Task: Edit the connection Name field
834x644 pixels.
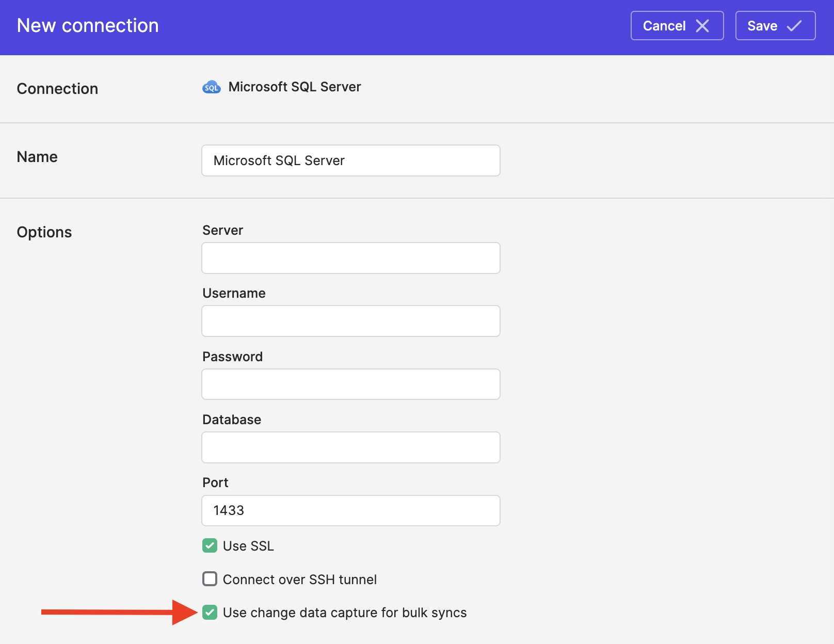Action: point(351,160)
